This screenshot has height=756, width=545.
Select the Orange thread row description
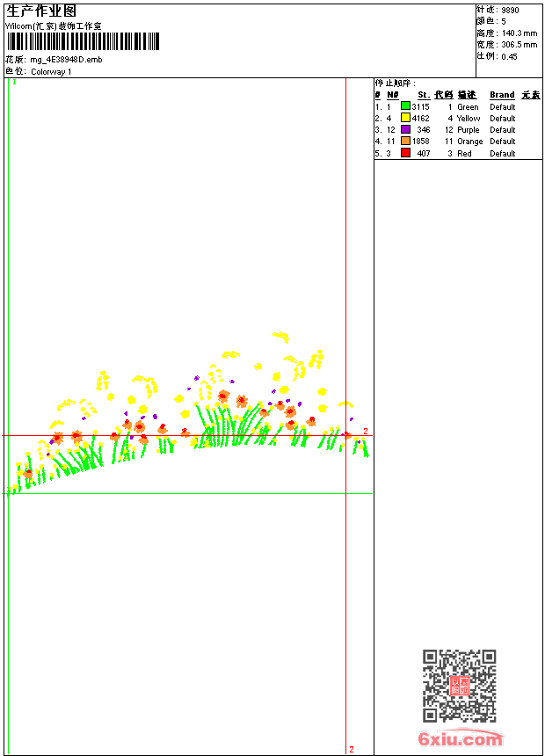pyautogui.click(x=469, y=141)
